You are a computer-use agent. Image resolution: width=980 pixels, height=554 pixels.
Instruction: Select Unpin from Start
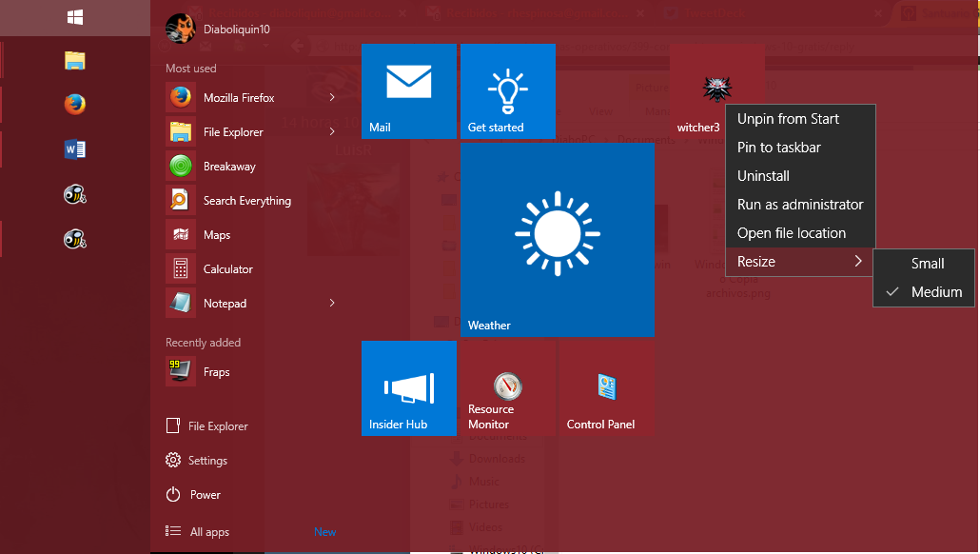pyautogui.click(x=788, y=119)
